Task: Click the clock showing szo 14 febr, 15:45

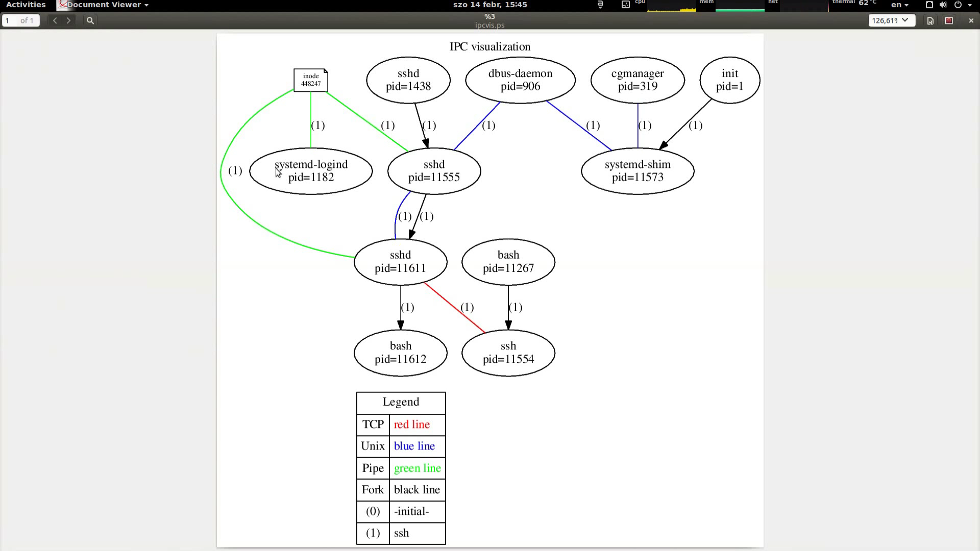Action: point(490,5)
